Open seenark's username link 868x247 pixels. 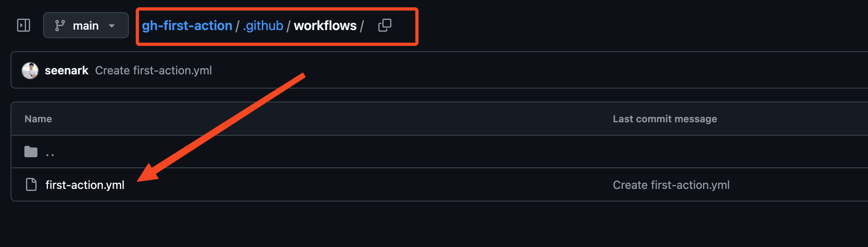click(66, 70)
